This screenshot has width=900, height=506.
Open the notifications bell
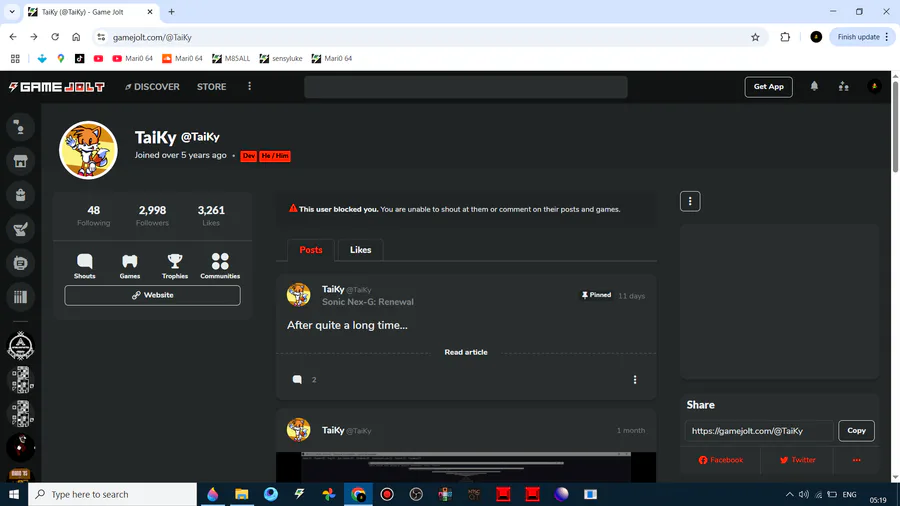(x=814, y=86)
